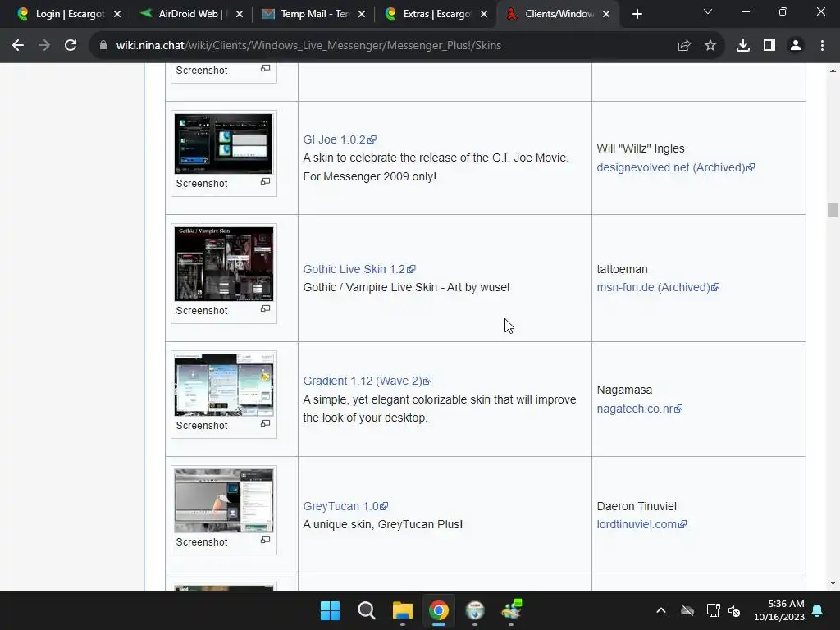
Task: Open the Chrome side panel
Action: click(x=769, y=46)
